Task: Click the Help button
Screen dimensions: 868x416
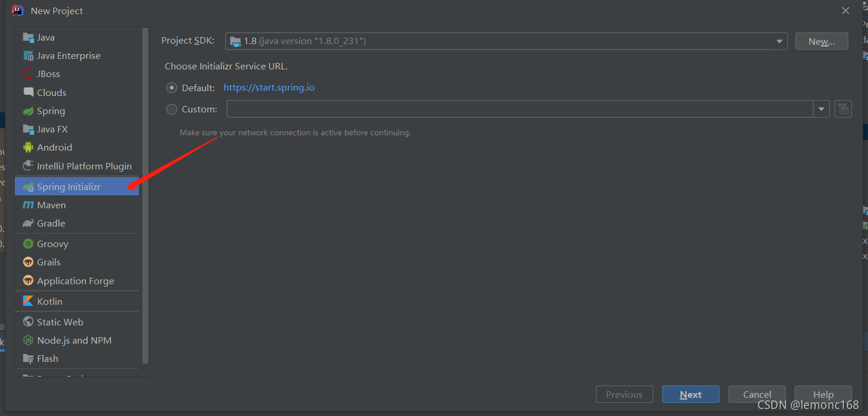Action: pos(823,394)
